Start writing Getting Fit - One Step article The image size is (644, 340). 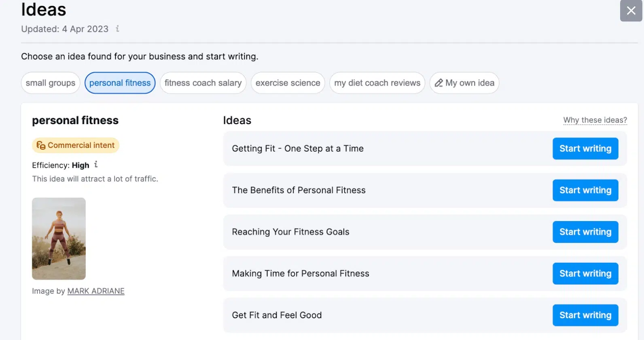coord(585,149)
